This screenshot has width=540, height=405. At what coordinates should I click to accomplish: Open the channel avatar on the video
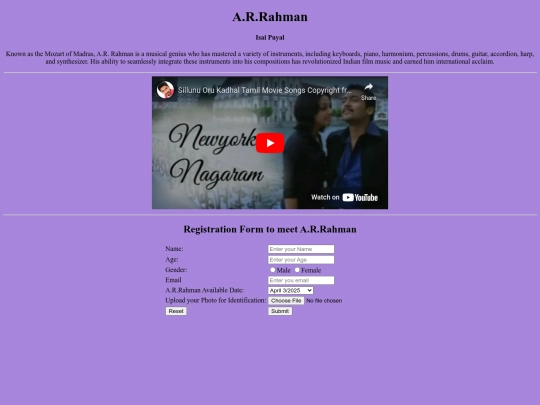[x=165, y=90]
